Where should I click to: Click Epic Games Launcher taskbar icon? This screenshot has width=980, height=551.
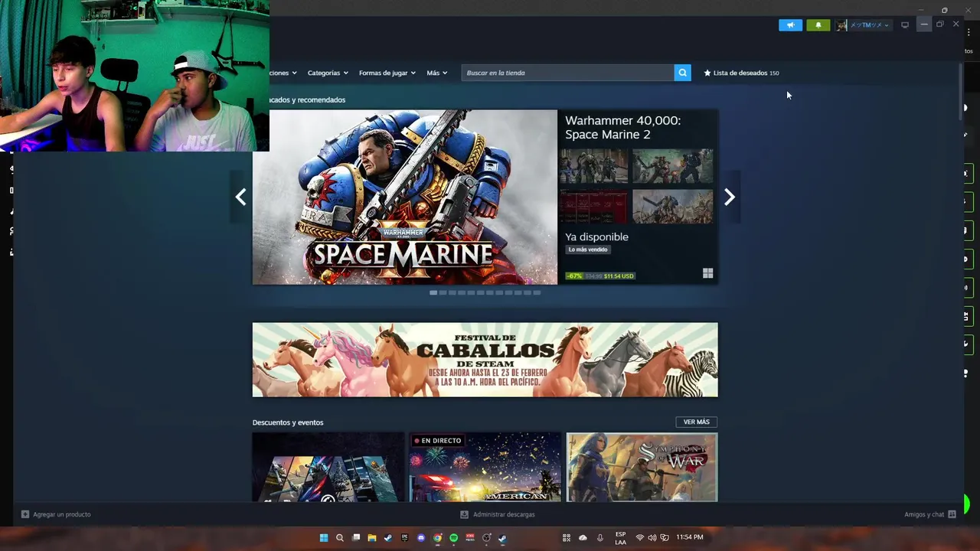405,538
